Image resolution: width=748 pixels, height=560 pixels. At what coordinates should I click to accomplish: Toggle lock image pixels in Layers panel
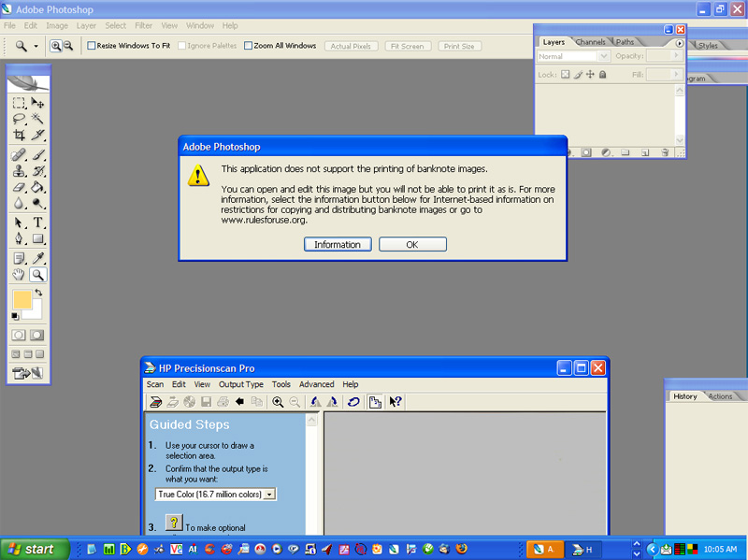coord(578,75)
